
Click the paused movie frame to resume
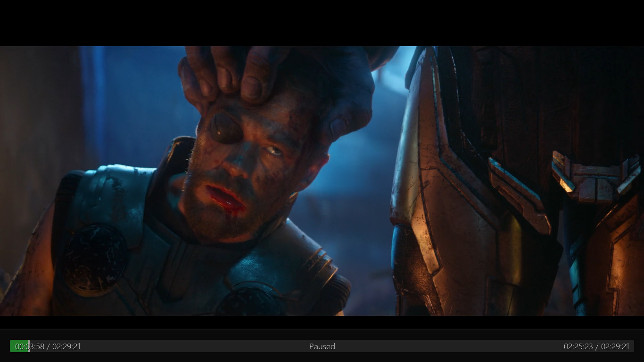[x=322, y=181]
